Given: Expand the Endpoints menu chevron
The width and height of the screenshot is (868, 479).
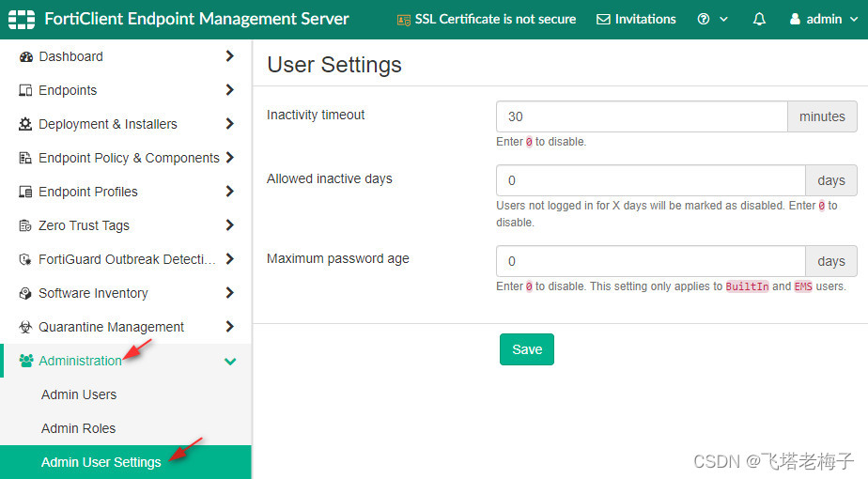Looking at the screenshot, I should pyautogui.click(x=230, y=90).
